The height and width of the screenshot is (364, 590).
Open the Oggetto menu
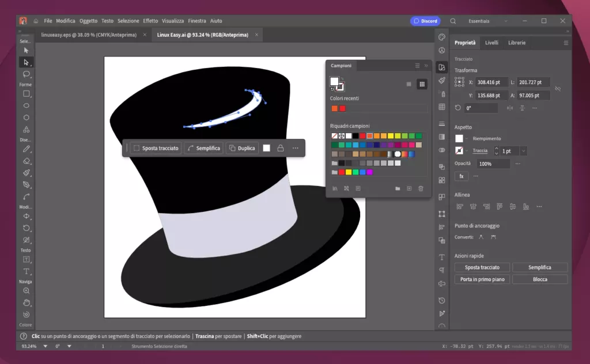click(x=88, y=21)
